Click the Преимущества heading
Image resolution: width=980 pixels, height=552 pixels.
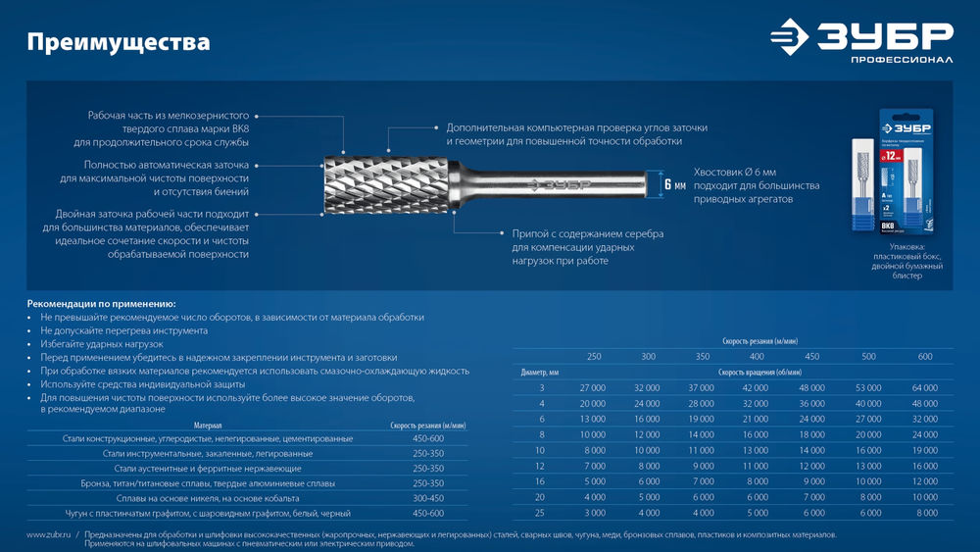[119, 42]
